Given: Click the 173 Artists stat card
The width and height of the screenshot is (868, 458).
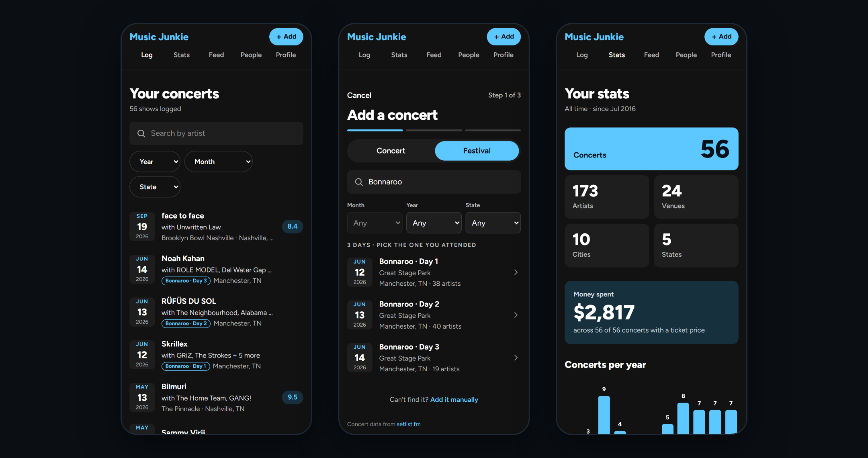Looking at the screenshot, I should coord(607,197).
